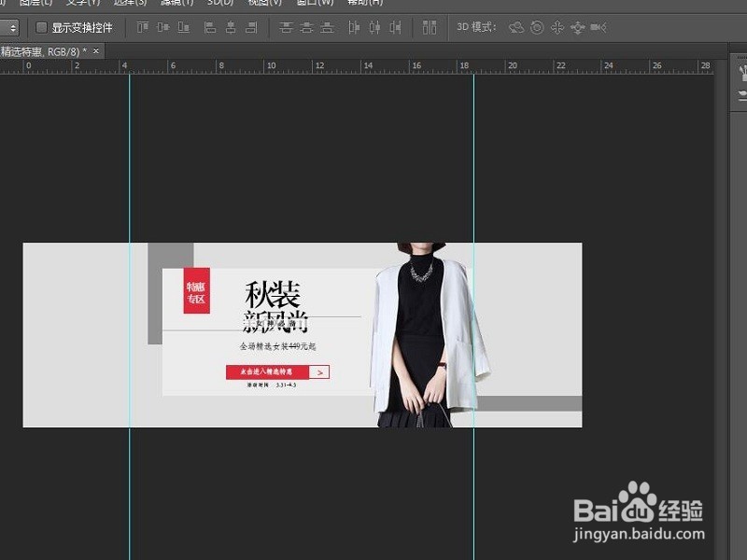Click the 全场精选女装449元起 text line
747x560 pixels.
pos(277,346)
